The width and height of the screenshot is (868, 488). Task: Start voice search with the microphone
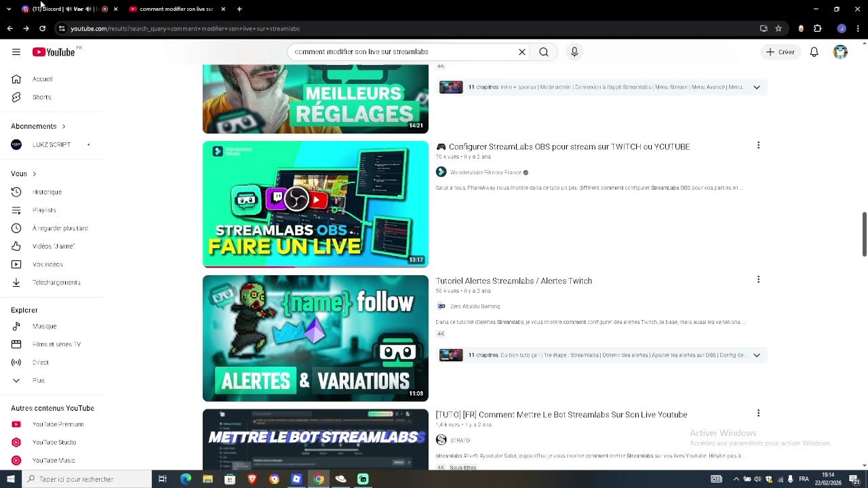(574, 52)
